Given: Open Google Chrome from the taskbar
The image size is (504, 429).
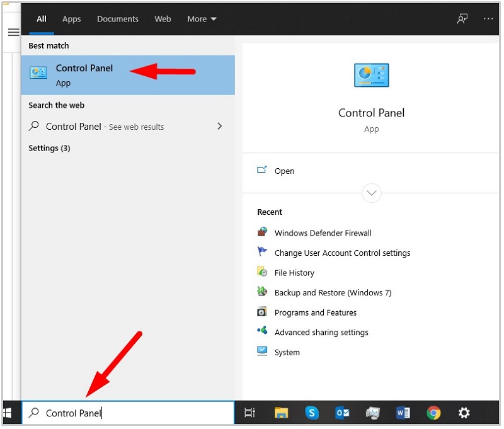Looking at the screenshot, I should [433, 413].
